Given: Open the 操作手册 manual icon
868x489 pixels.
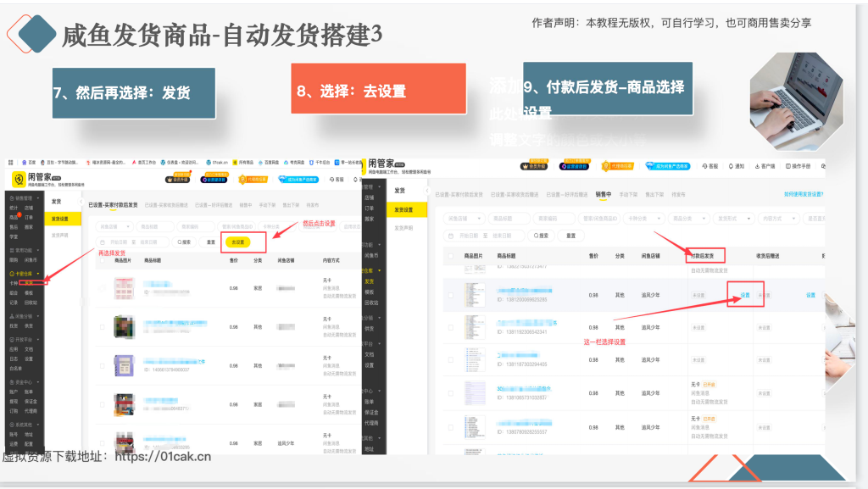Looking at the screenshot, I should click(798, 166).
